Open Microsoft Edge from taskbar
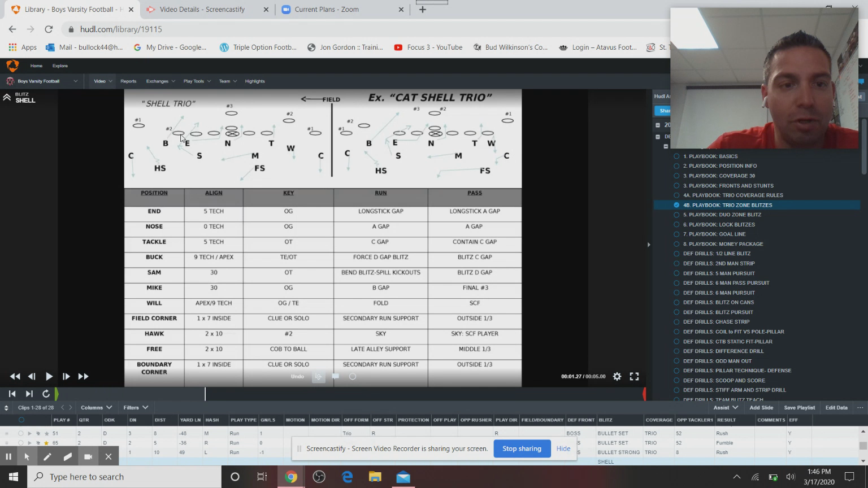The image size is (868, 488). coord(347,477)
